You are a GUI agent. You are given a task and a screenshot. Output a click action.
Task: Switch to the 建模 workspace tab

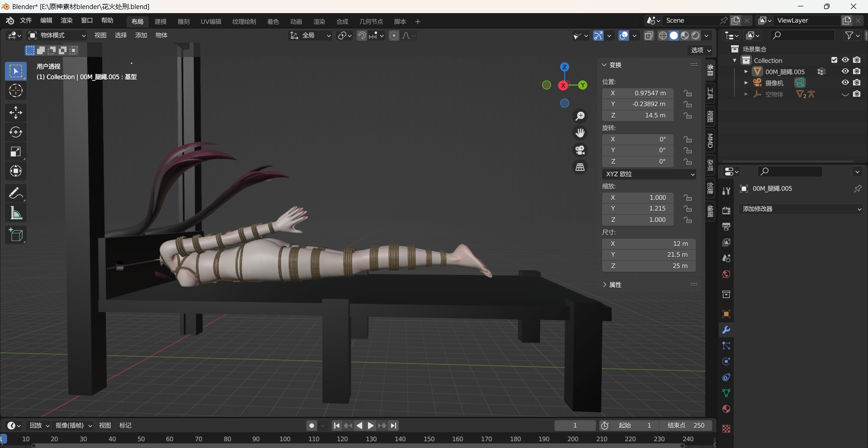160,21
